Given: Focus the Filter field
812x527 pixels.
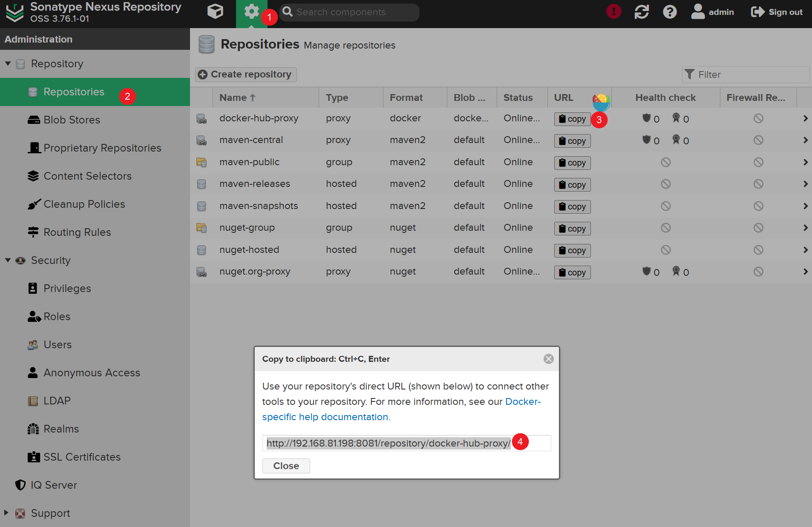Looking at the screenshot, I should tap(746, 74).
